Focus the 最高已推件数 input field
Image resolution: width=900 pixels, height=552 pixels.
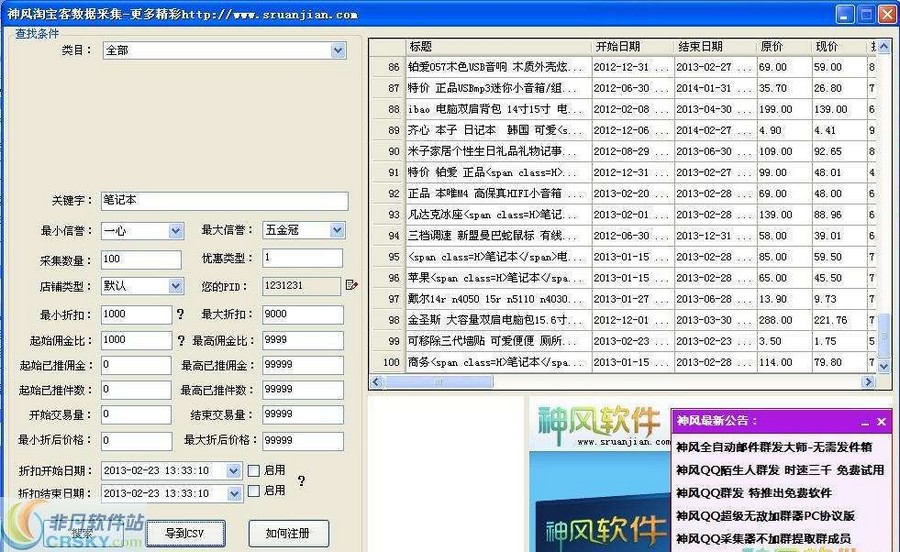point(303,390)
